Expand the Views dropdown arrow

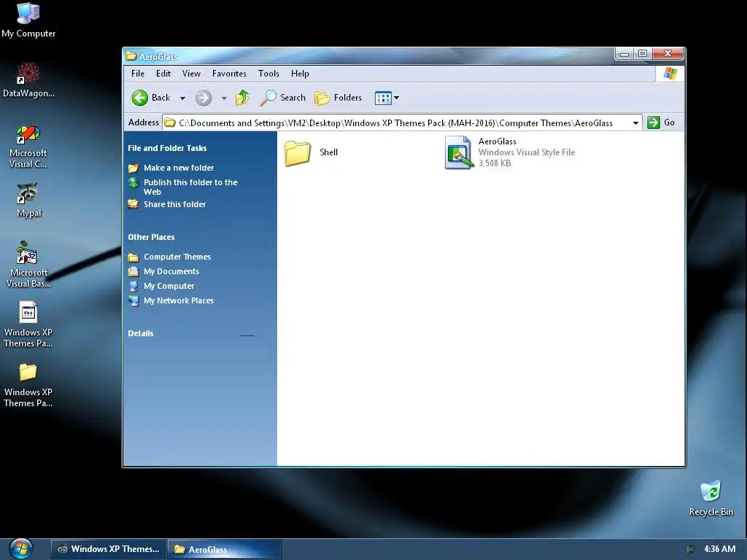point(396,98)
